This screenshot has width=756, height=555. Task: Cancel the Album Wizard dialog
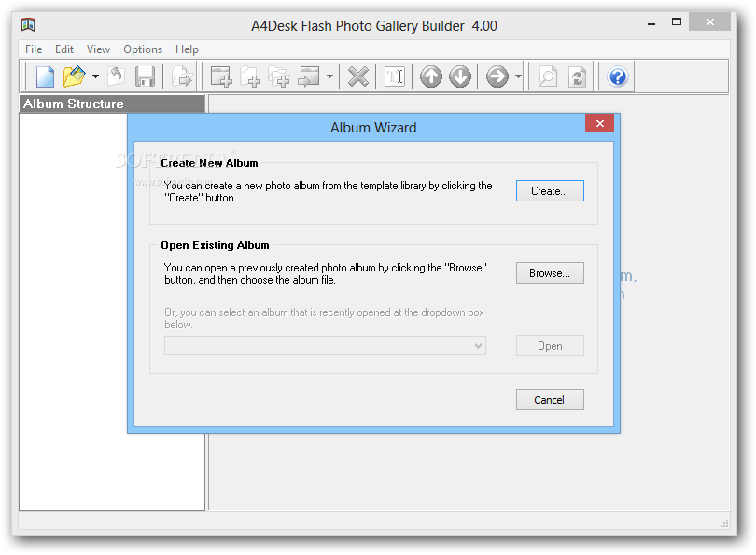click(x=550, y=400)
